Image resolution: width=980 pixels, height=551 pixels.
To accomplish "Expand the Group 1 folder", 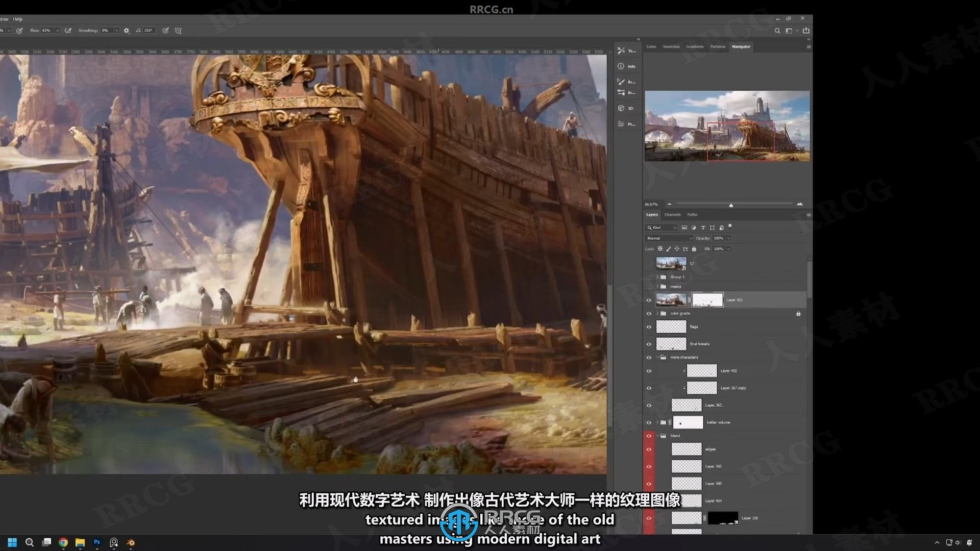I will [657, 277].
